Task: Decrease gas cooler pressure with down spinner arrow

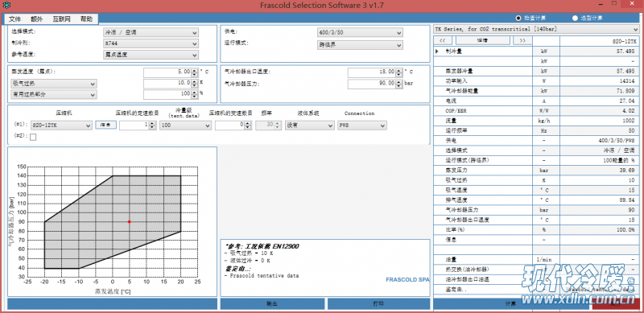Action: [398, 86]
